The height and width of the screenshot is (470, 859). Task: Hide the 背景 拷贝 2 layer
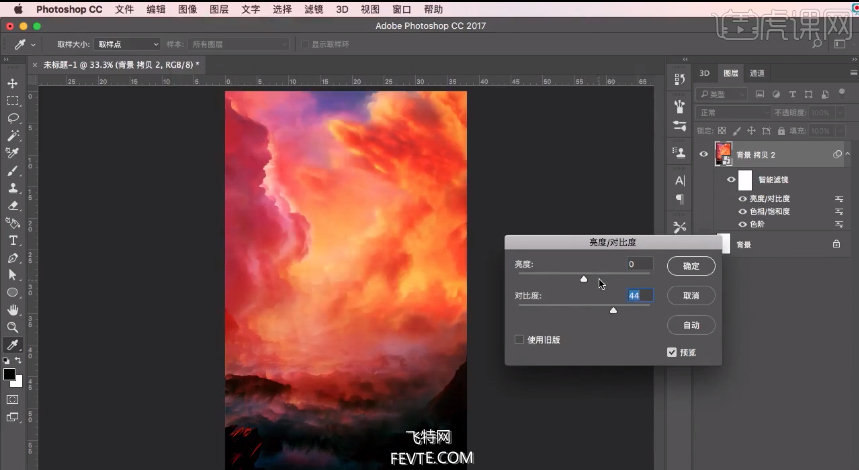click(704, 154)
